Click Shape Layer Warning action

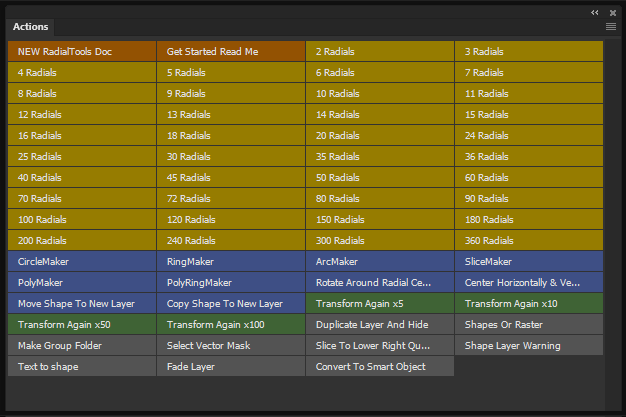[529, 346]
